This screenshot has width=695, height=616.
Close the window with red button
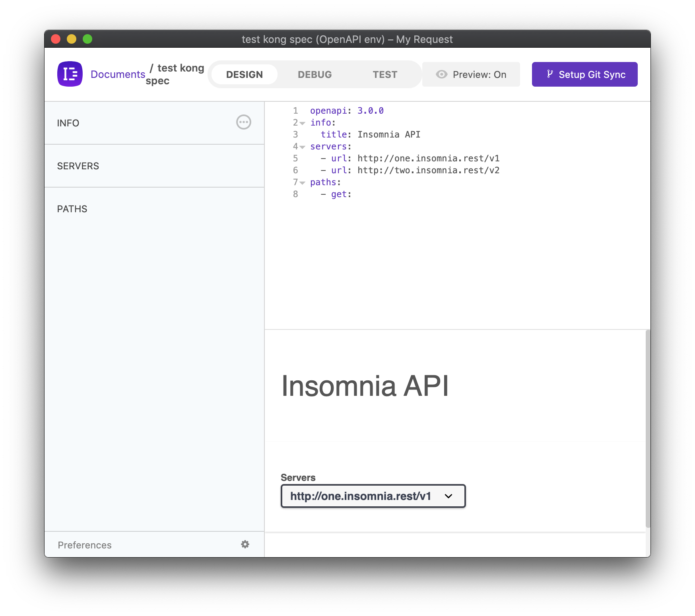click(x=56, y=39)
